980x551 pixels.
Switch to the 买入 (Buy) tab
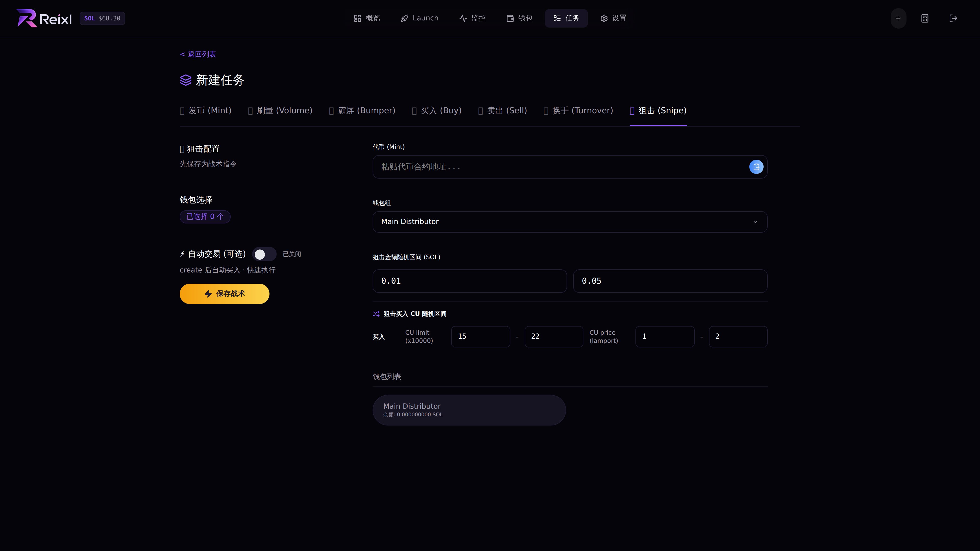click(x=437, y=111)
